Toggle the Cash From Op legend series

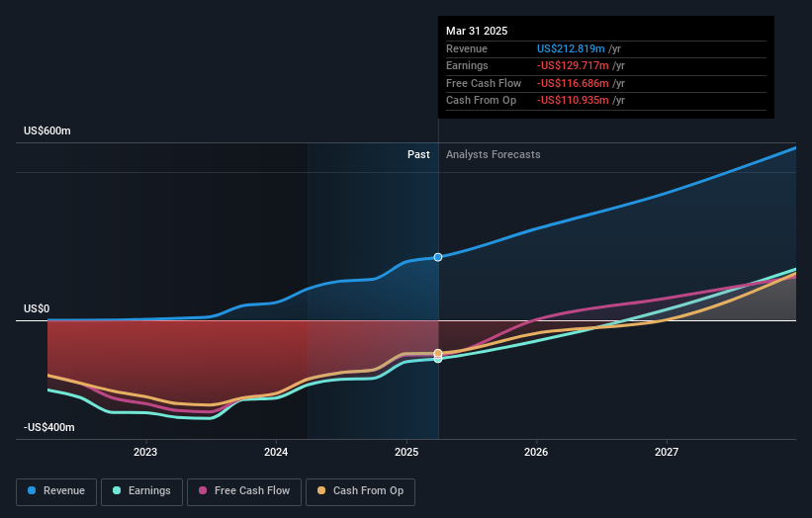(x=360, y=491)
